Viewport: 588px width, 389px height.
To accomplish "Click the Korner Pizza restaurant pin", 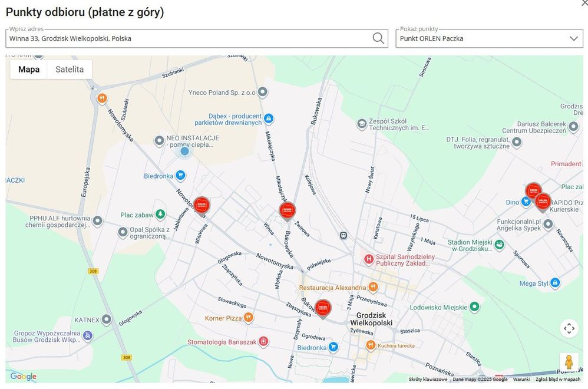I will coord(248,318).
